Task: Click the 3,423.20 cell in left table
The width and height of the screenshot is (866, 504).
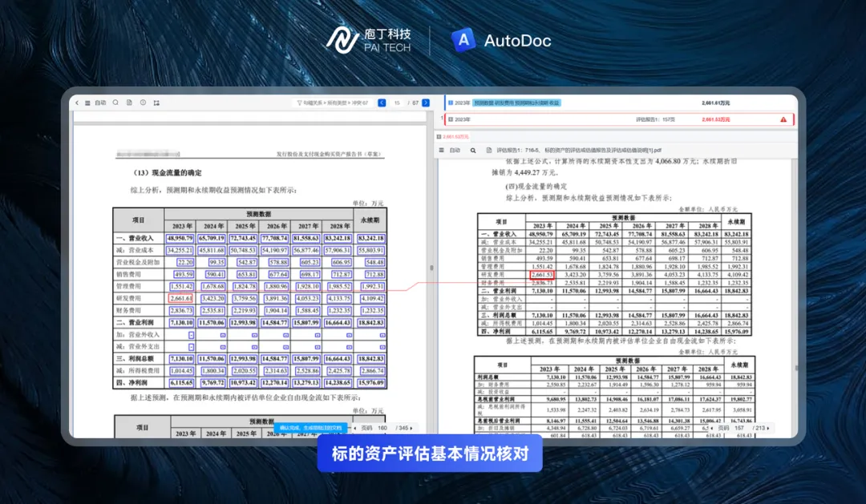Action: 212,298
